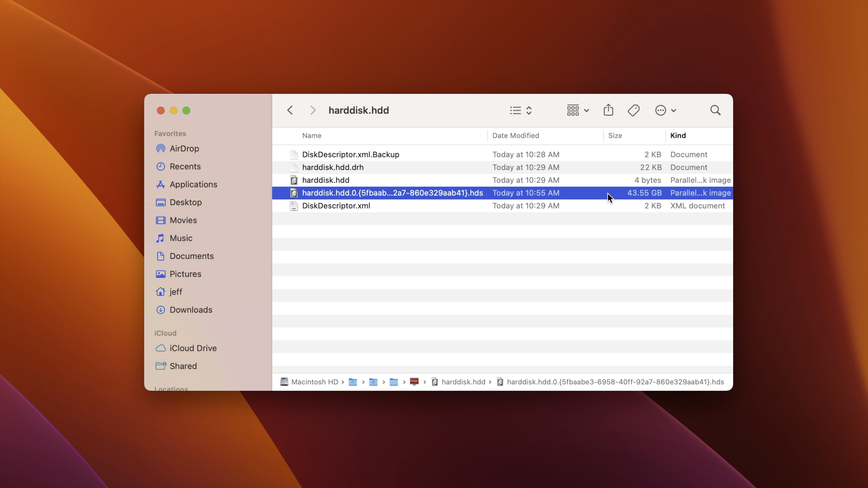This screenshot has width=868, height=488.
Task: Navigate back to the previous folder
Action: pos(290,110)
